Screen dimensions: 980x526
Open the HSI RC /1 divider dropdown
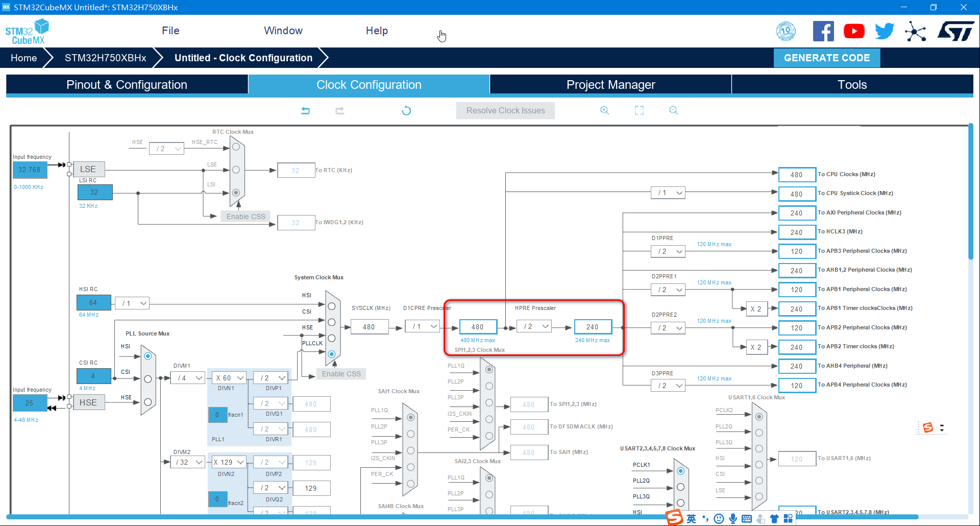[132, 303]
